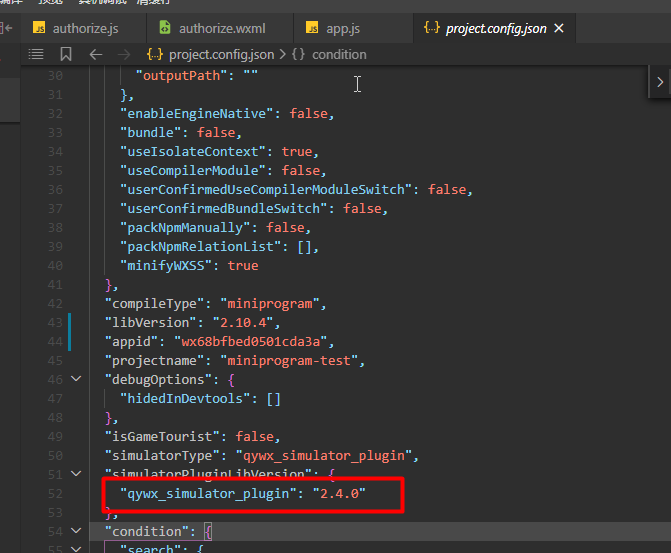Click the bookmark icon in breadcrumb bar

click(x=66, y=54)
